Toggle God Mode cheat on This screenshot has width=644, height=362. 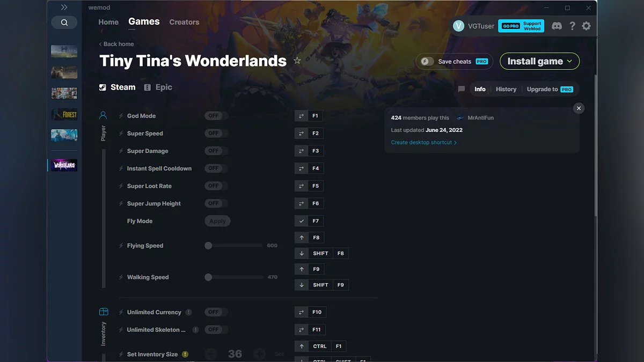pos(216,116)
